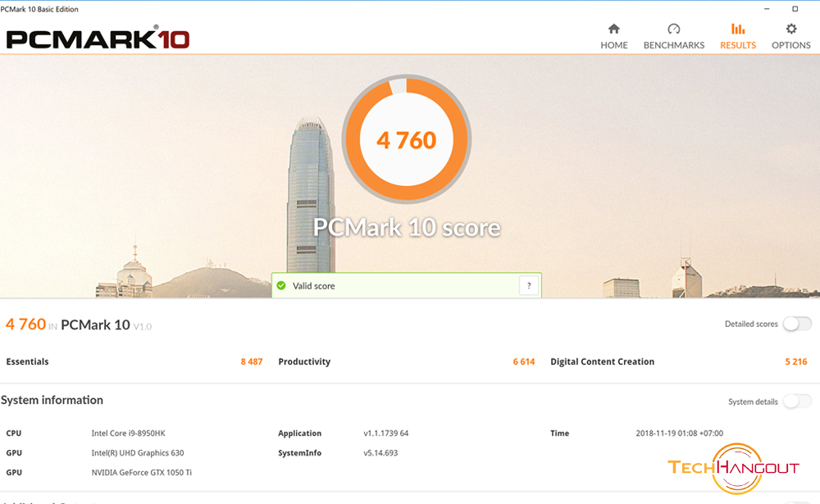Click the Digital Content Creation label
The height and width of the screenshot is (504, 820).
602,361
